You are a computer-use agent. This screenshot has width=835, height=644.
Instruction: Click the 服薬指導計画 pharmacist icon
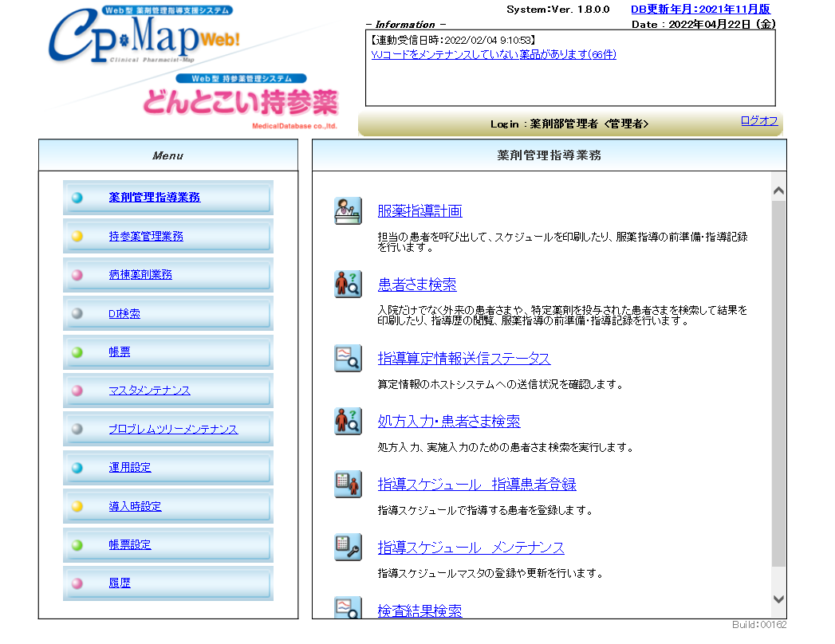tap(348, 211)
